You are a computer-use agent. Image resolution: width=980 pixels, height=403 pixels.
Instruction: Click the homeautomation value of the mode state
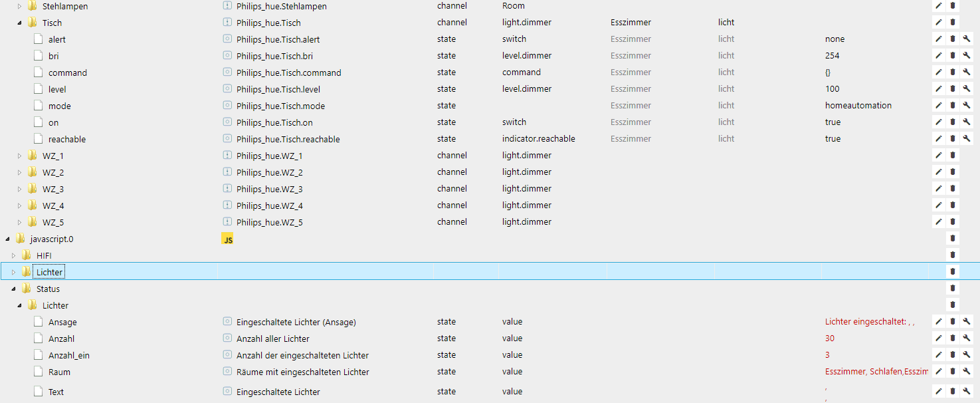point(858,105)
